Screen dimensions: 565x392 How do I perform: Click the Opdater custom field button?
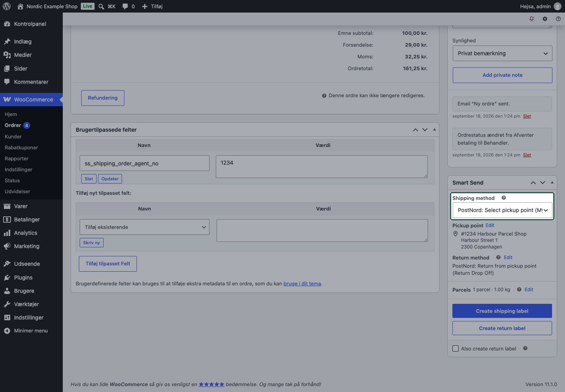(x=110, y=179)
